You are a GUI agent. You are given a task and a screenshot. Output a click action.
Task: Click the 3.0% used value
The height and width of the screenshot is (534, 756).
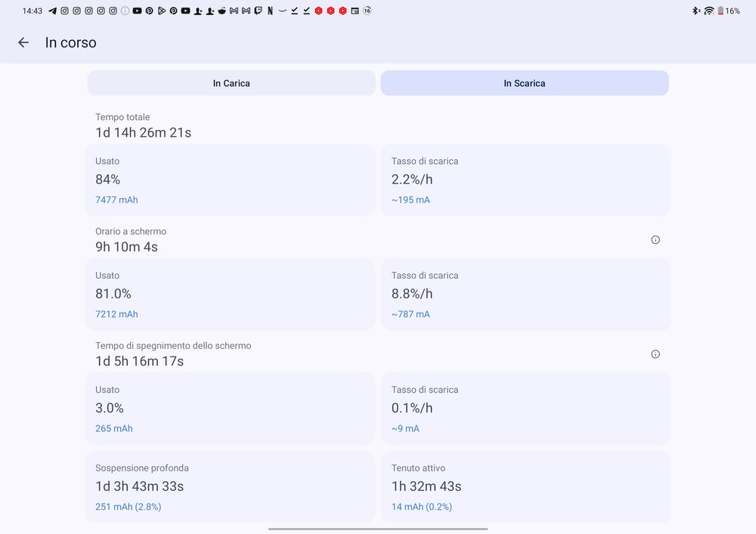coord(110,408)
